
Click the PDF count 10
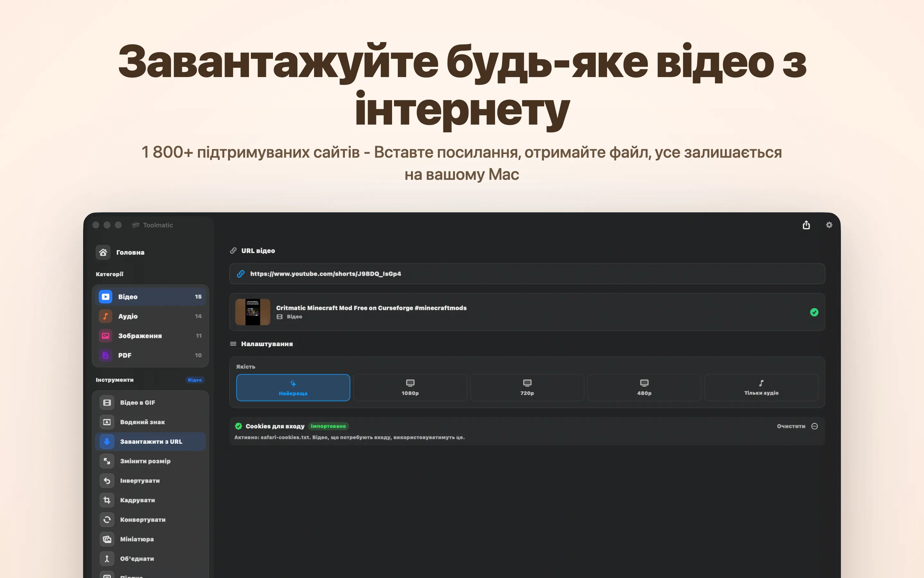coord(198,355)
